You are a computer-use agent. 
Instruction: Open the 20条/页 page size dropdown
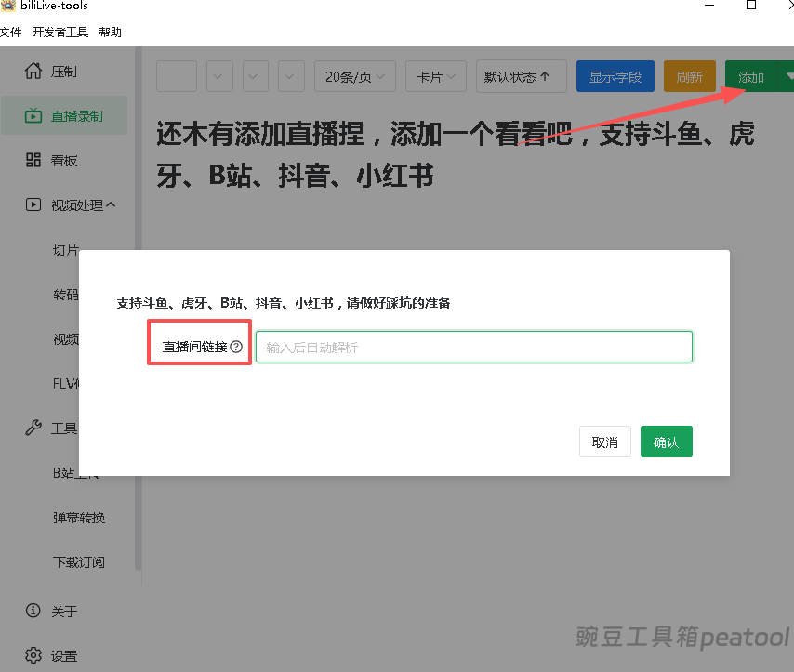(x=354, y=76)
